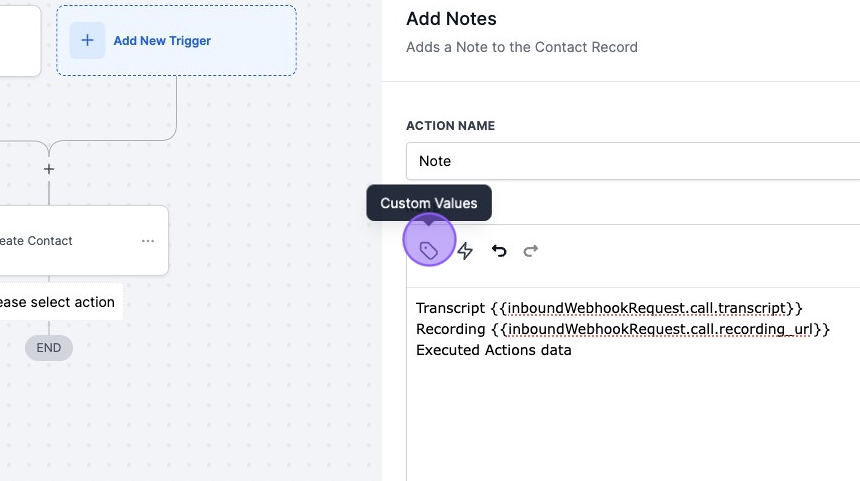
Task: Select the Create Contact action node
Action: tap(60, 241)
